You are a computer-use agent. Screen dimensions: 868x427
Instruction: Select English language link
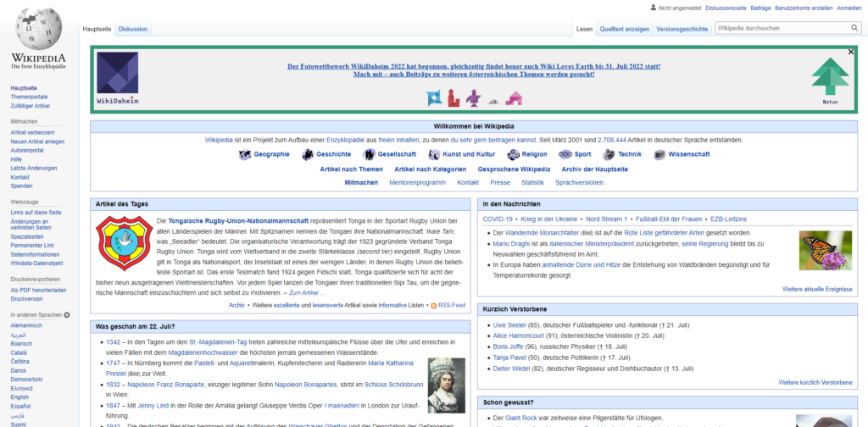(20, 397)
